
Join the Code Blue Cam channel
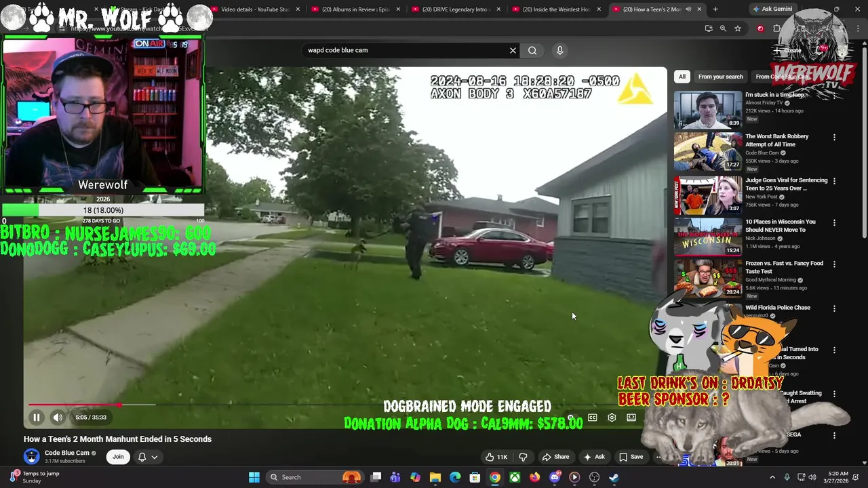118,457
